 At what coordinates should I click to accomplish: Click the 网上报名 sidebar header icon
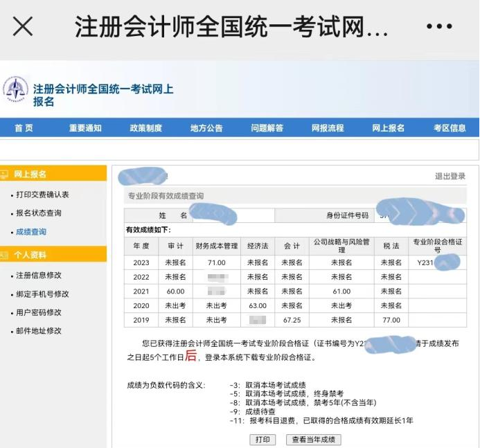click(4, 174)
